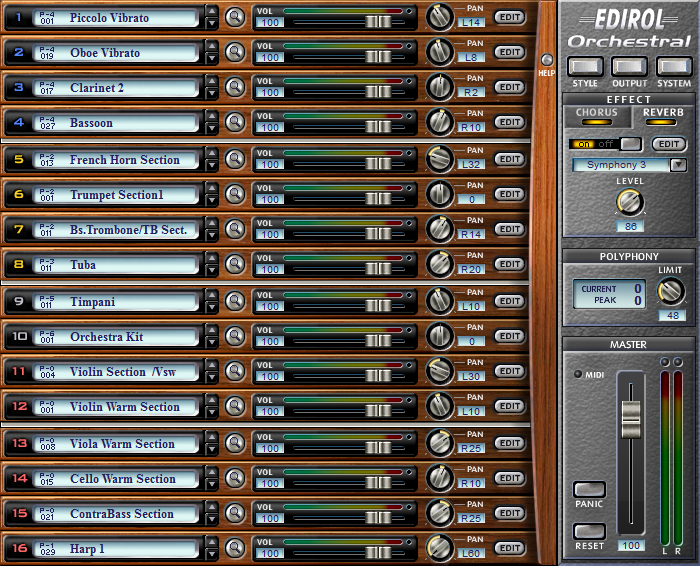
Task: Open magnifier for ContraBass Section
Action: pos(234,513)
